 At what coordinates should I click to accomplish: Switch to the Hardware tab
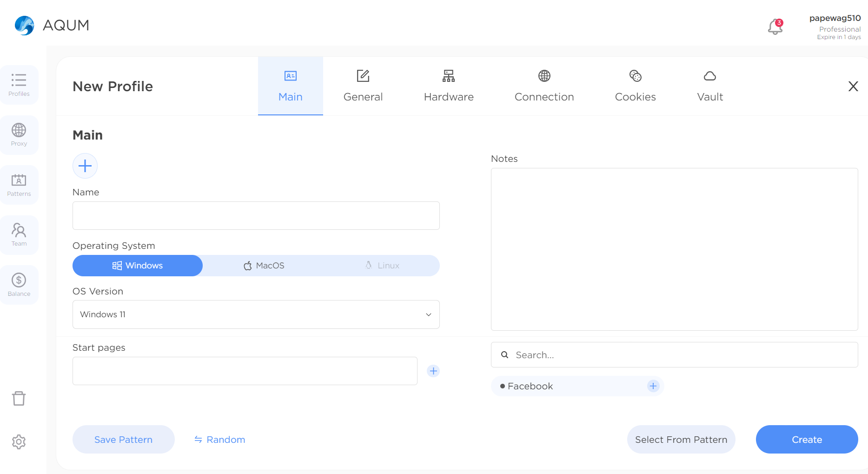click(x=449, y=86)
